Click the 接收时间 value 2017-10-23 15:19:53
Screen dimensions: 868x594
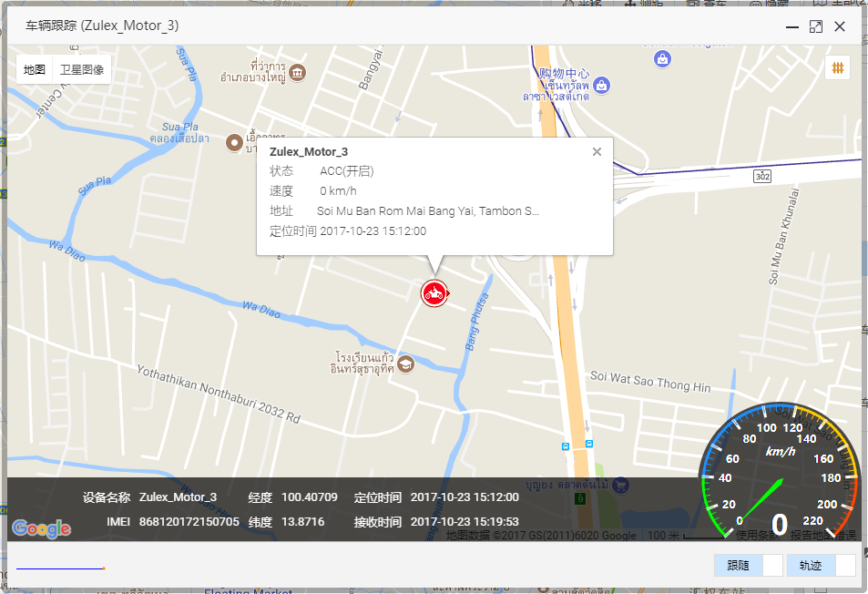click(465, 521)
